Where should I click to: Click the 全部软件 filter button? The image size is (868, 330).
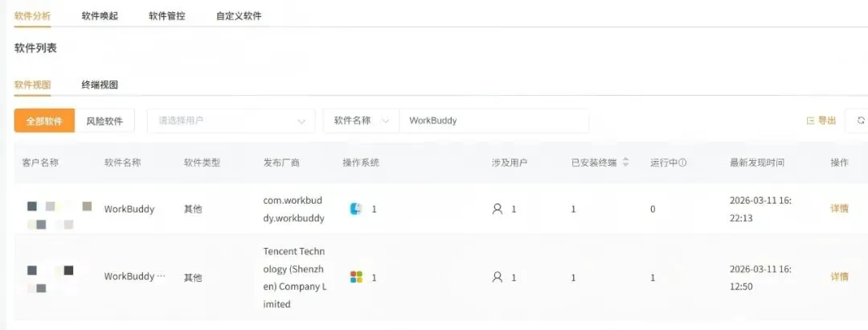(x=44, y=121)
